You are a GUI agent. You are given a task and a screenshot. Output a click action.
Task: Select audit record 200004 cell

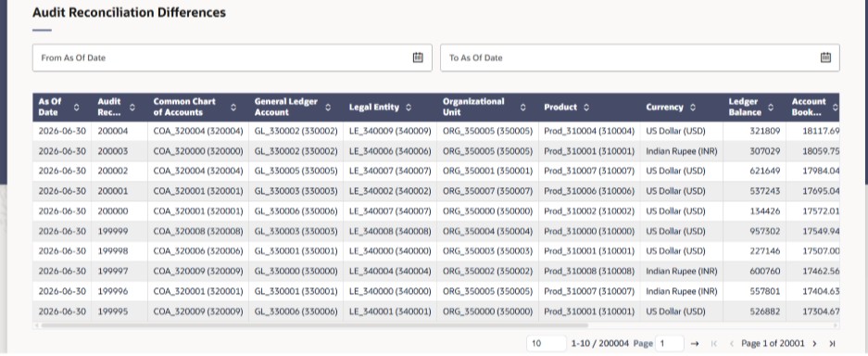tap(120, 132)
